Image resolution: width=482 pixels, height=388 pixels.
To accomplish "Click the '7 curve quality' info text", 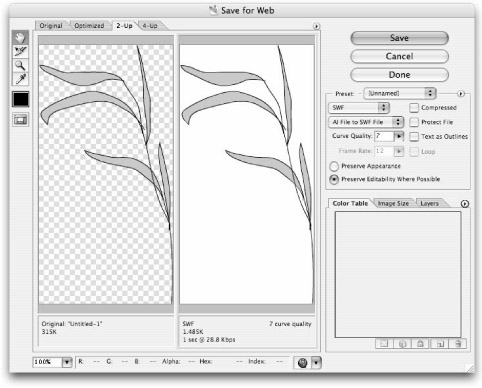I will [290, 324].
